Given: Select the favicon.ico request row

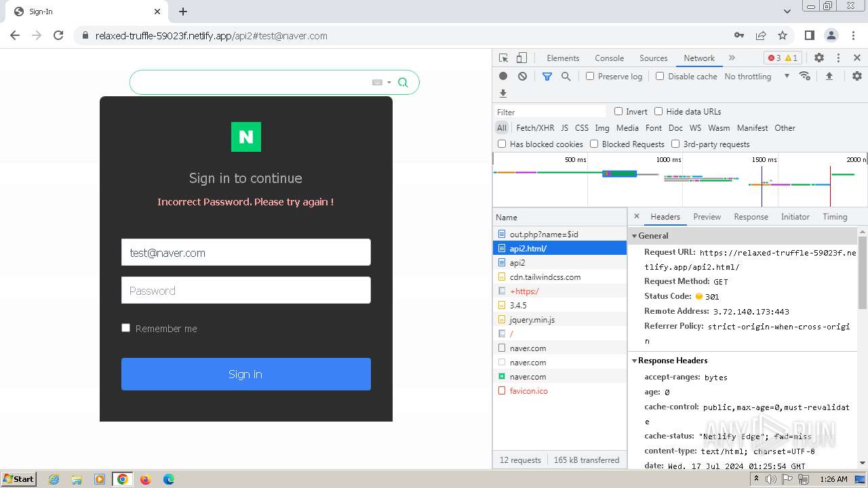Looking at the screenshot, I should (x=559, y=391).
